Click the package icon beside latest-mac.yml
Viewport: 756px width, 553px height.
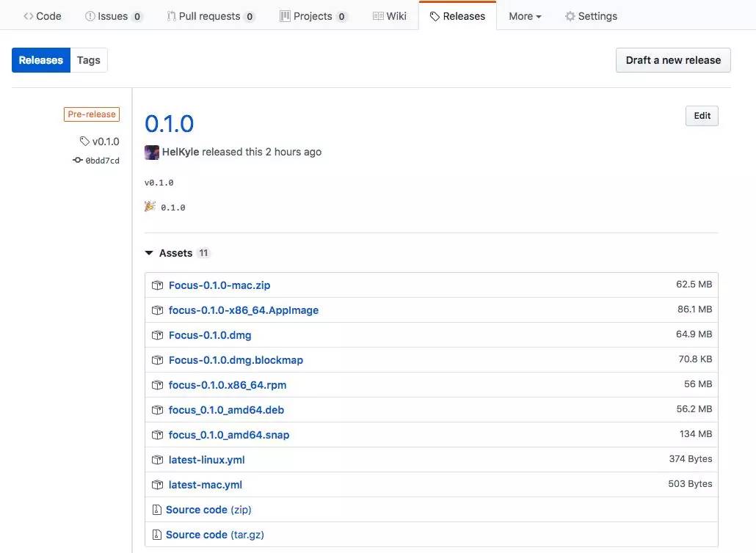coord(157,485)
